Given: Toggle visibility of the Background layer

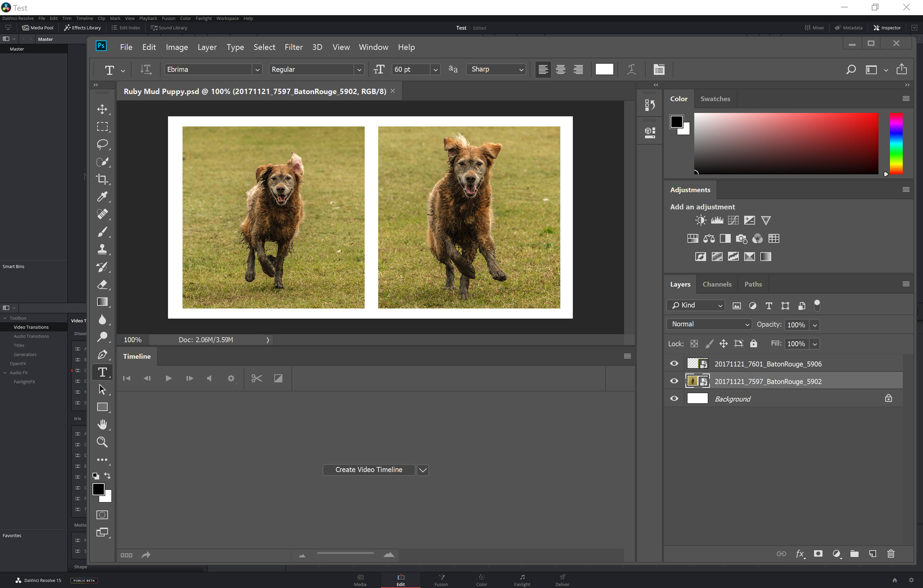Looking at the screenshot, I should click(x=674, y=399).
